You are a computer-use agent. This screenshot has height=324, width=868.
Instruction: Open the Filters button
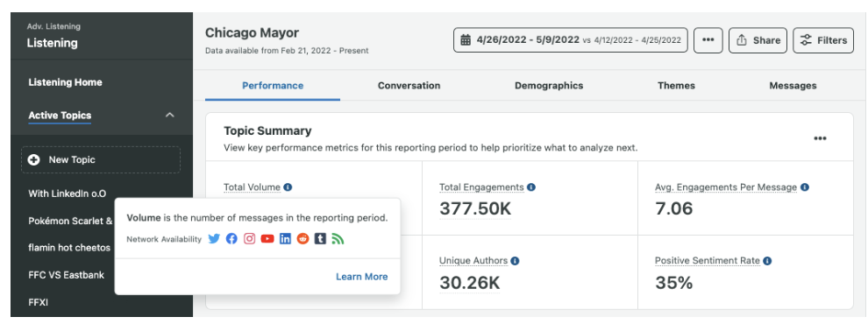click(x=823, y=40)
